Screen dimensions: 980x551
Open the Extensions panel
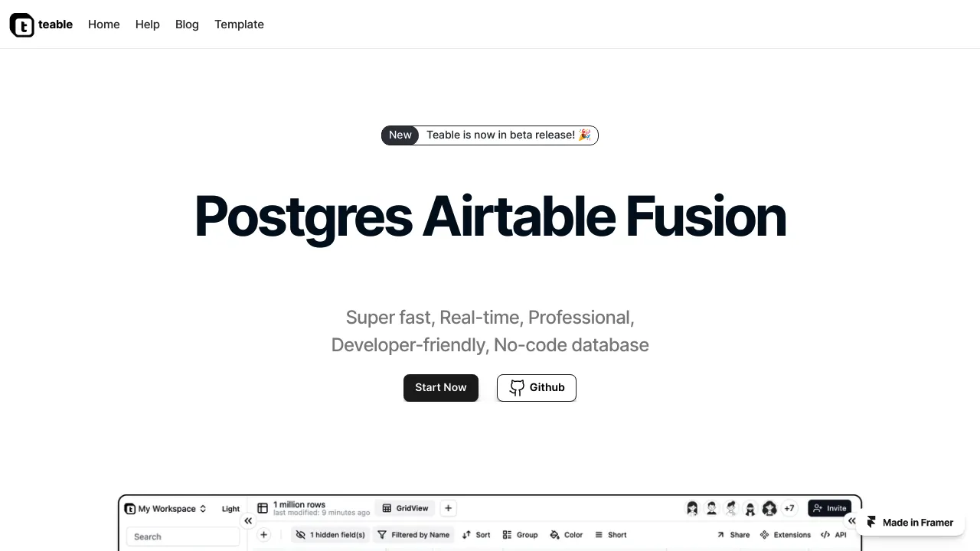pos(785,535)
